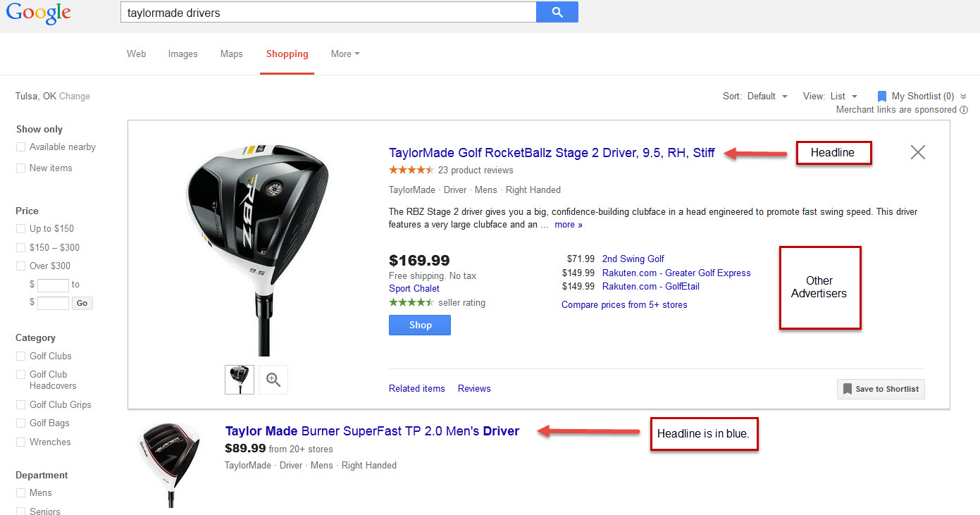The width and height of the screenshot is (980, 515).
Task: Select the driver head thumbnail image
Action: pos(239,379)
